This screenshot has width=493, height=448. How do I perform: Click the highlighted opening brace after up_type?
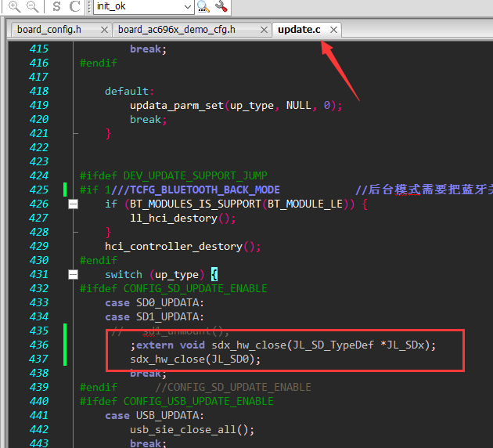pos(214,275)
